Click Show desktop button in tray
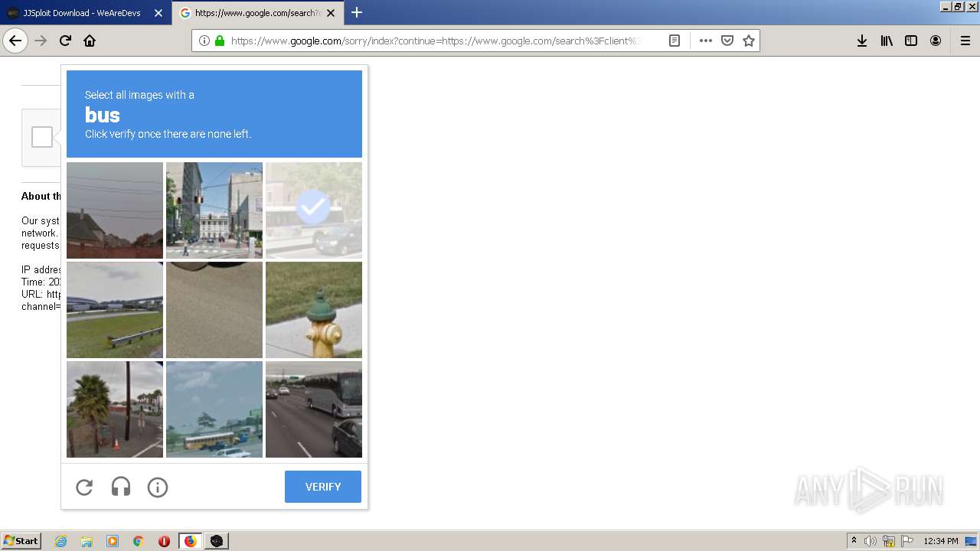The height and width of the screenshot is (551, 980). (x=972, y=541)
